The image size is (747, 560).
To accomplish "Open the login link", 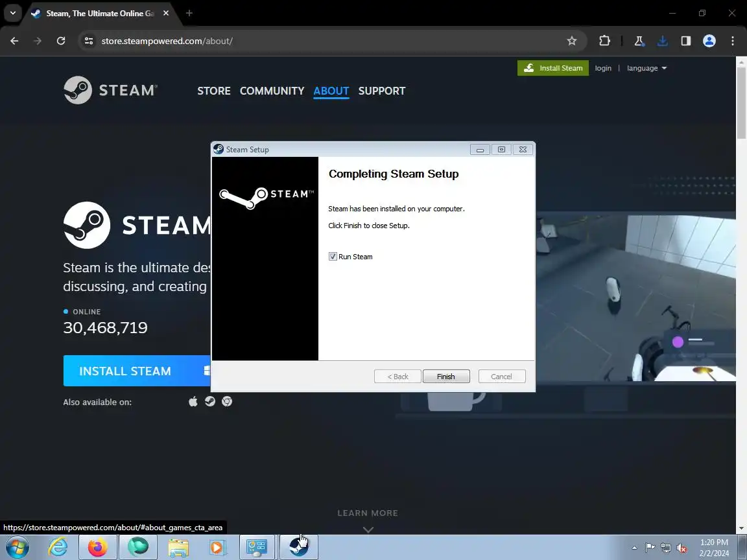I will tap(602, 68).
